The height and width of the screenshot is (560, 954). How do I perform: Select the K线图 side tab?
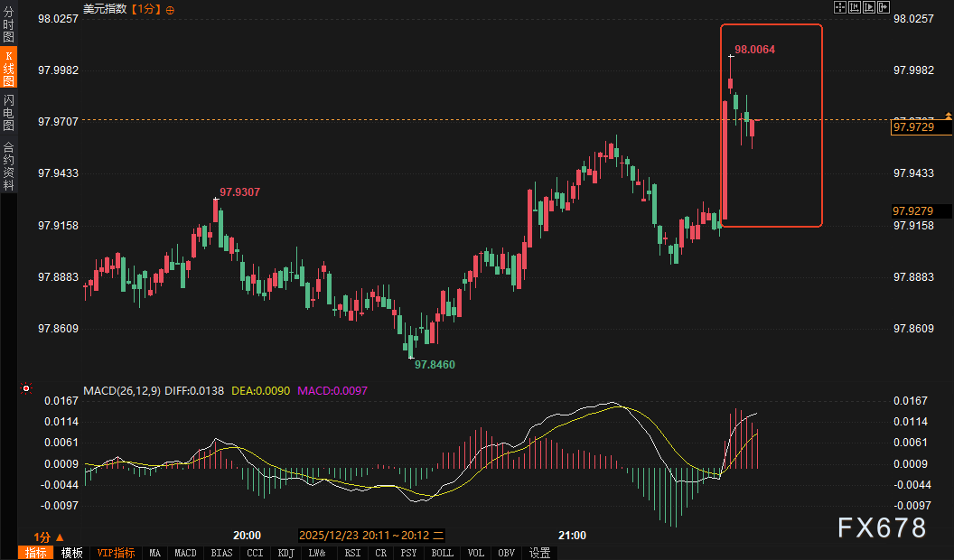pos(8,70)
